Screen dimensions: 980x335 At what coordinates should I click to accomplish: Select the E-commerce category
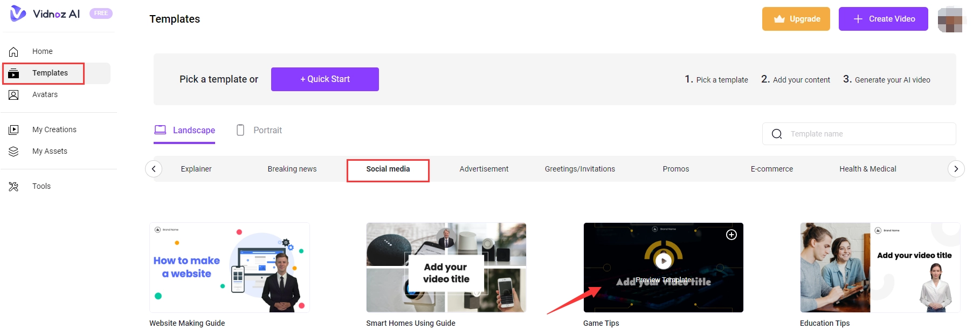[771, 169]
